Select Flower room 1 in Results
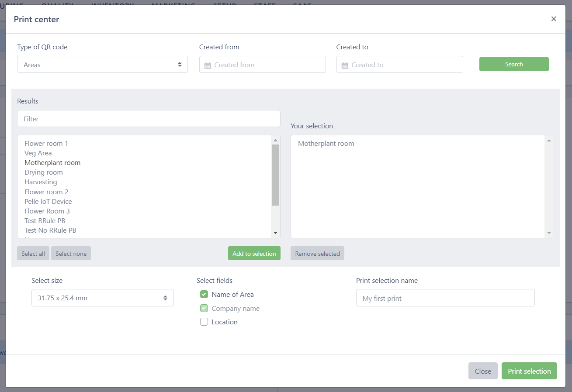The width and height of the screenshot is (572, 392). tap(46, 144)
